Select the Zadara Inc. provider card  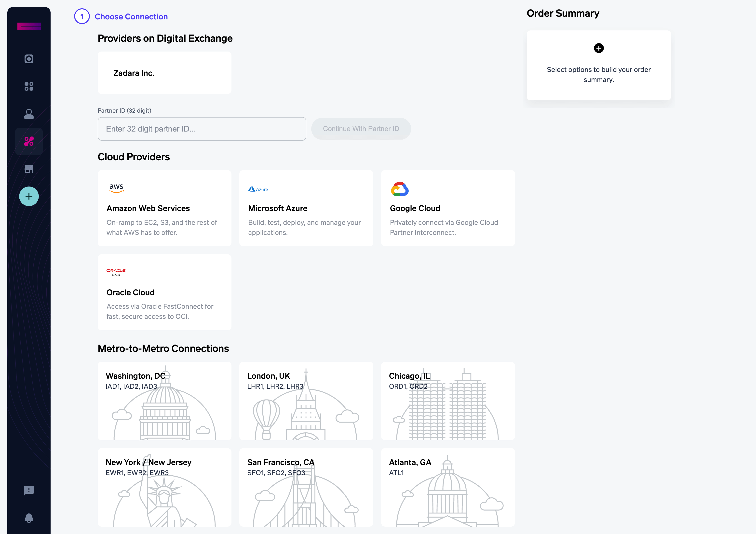(x=164, y=73)
